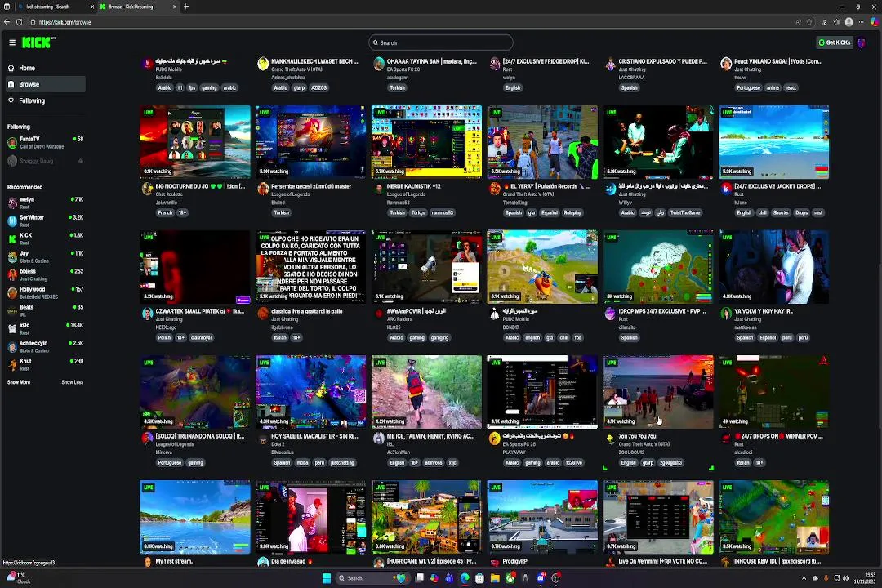Screen dimensions: 882x588
Task: Open the Windows Start menu
Action: 326,578
